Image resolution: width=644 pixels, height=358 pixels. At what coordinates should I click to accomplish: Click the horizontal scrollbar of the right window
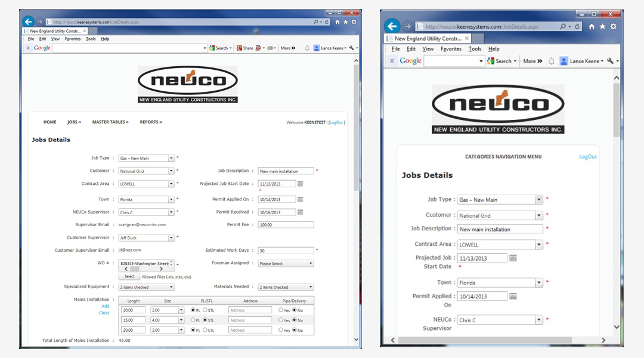click(501, 340)
